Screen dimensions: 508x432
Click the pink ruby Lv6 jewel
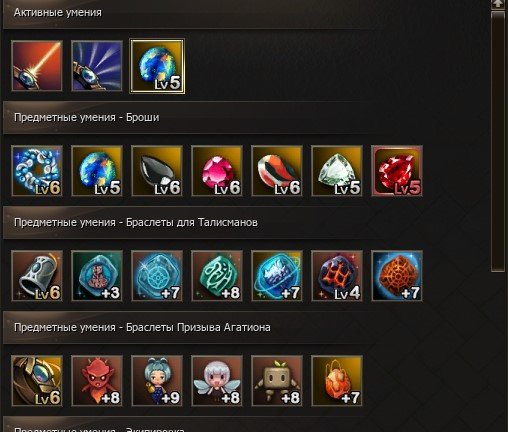217,171
